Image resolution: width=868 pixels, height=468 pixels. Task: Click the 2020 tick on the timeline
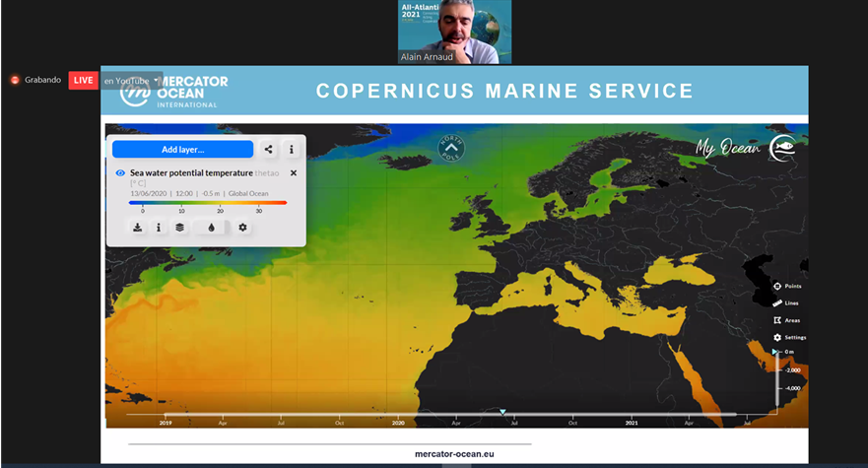click(x=398, y=423)
